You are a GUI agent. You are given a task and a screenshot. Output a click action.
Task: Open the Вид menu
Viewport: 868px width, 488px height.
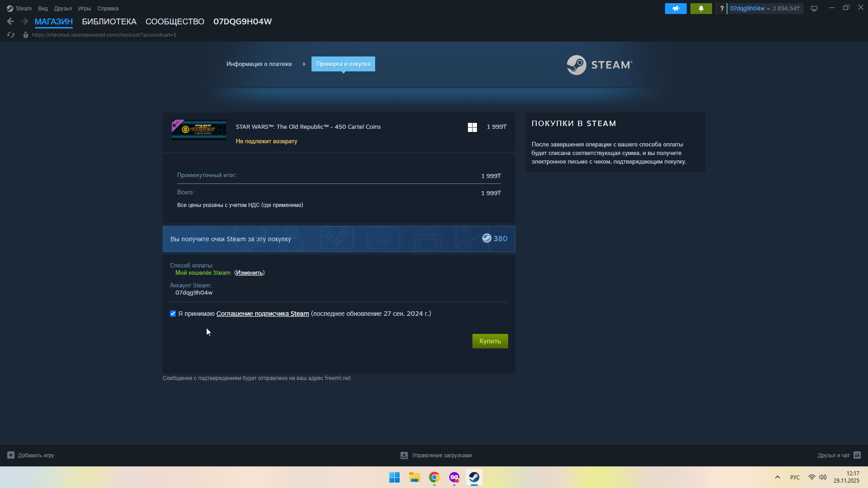point(43,9)
